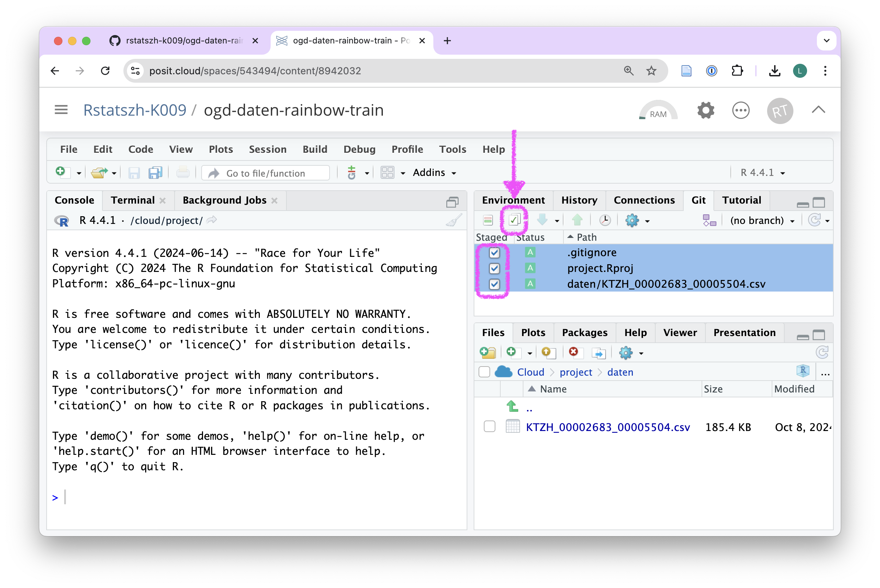
Task: Open the Rstatszh-K009 space link
Action: point(135,110)
